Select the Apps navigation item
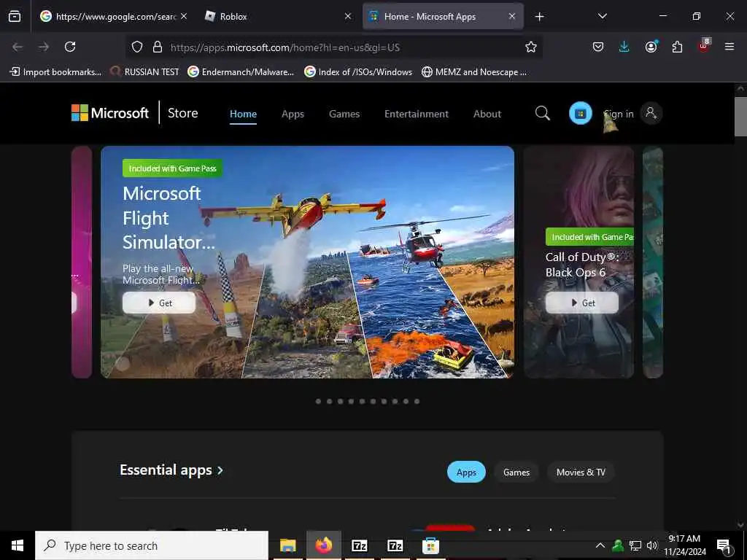The width and height of the screenshot is (747, 560). [293, 114]
